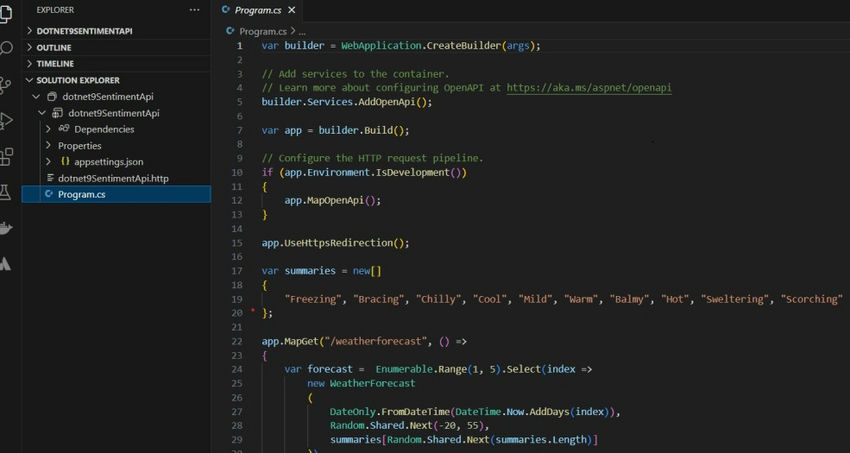Open the Testing beaker view
Image resolution: width=850 pixels, height=453 pixels.
coord(5,192)
